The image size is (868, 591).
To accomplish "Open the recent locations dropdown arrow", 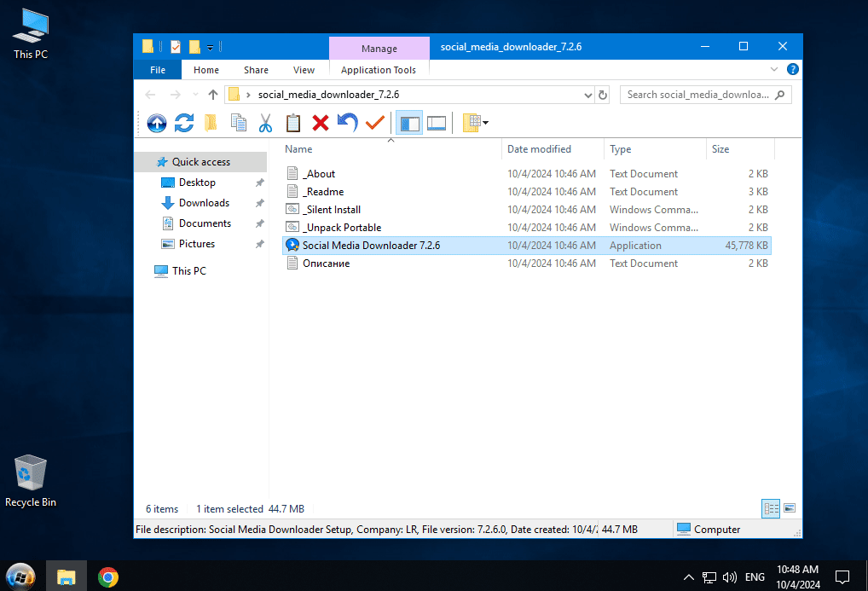I will [x=195, y=95].
